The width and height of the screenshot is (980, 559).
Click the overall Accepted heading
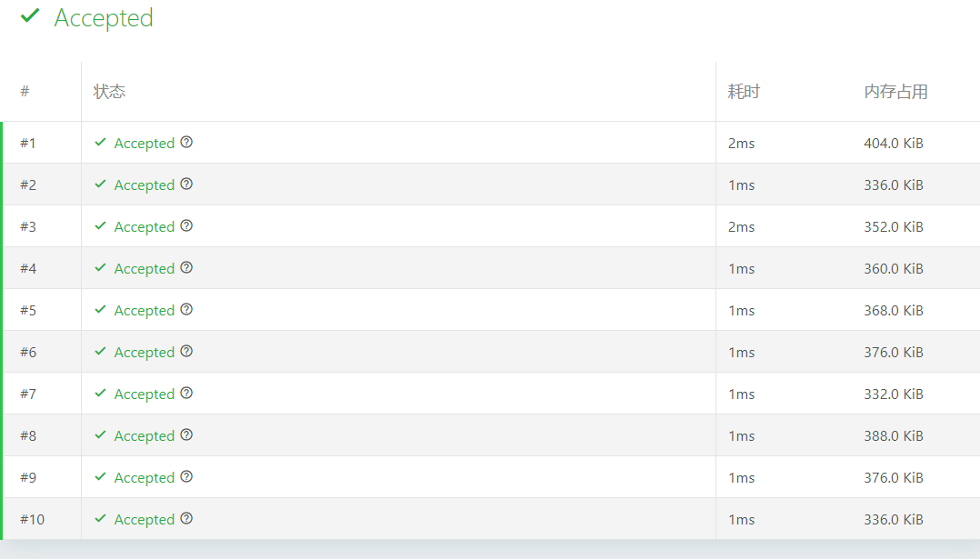[104, 18]
